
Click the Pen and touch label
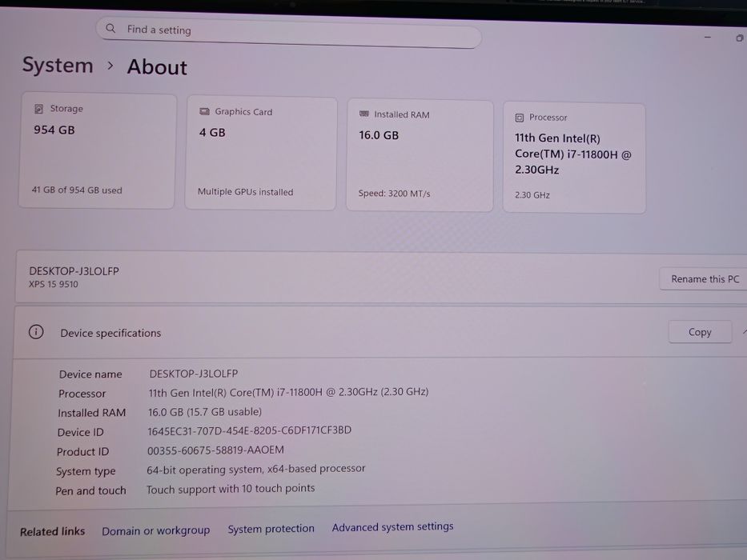tap(90, 490)
